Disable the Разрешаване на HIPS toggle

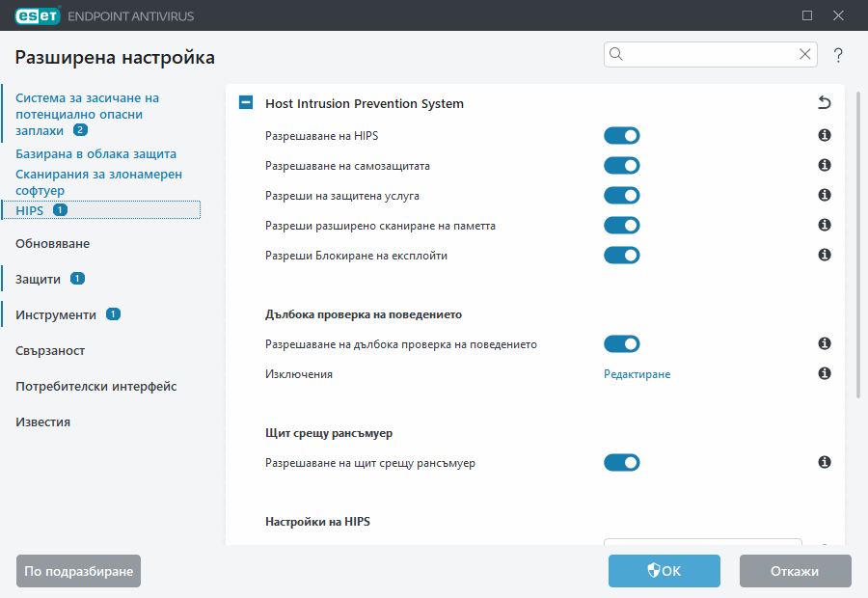(x=622, y=135)
